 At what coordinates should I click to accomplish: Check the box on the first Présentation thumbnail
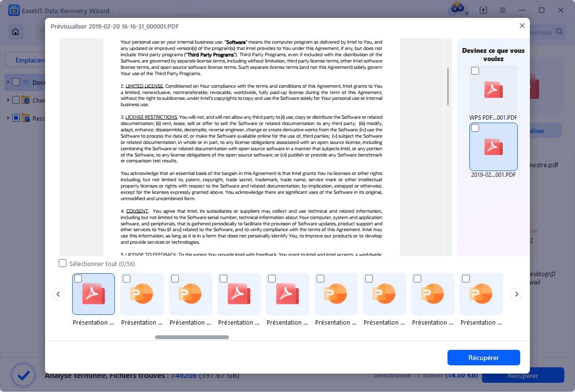[78, 278]
